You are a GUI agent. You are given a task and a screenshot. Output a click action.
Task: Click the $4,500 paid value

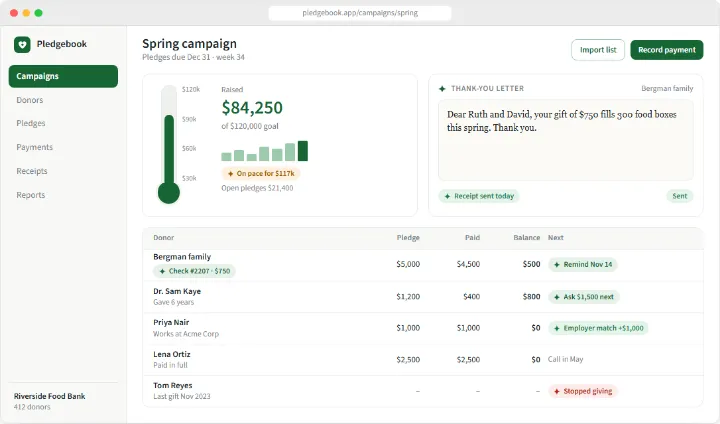tap(468, 264)
